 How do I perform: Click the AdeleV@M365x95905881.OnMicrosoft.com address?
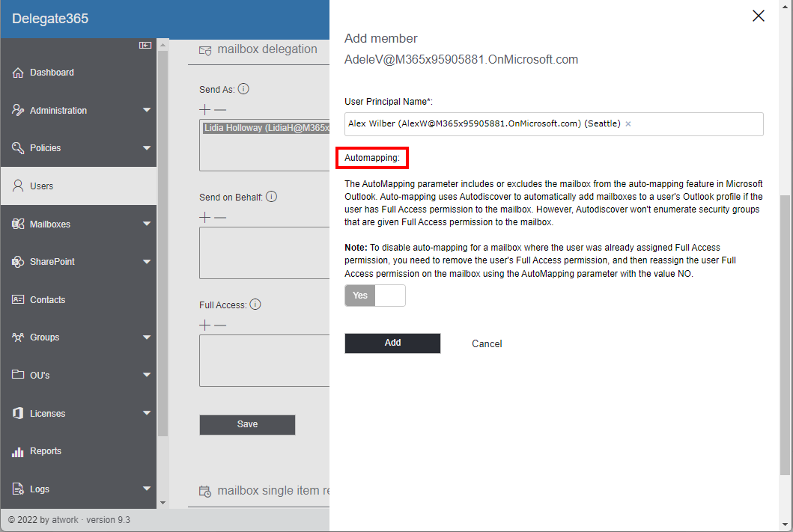(461, 60)
